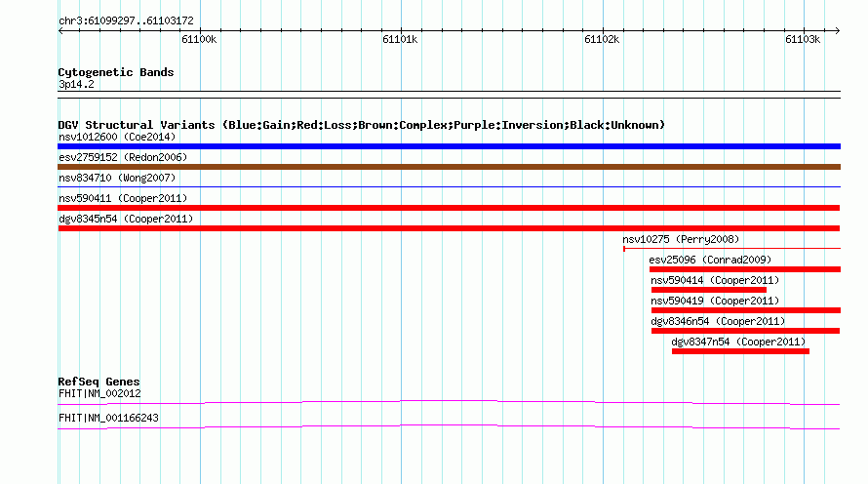Select the red loss bar under dgv8345n54

coord(449,228)
